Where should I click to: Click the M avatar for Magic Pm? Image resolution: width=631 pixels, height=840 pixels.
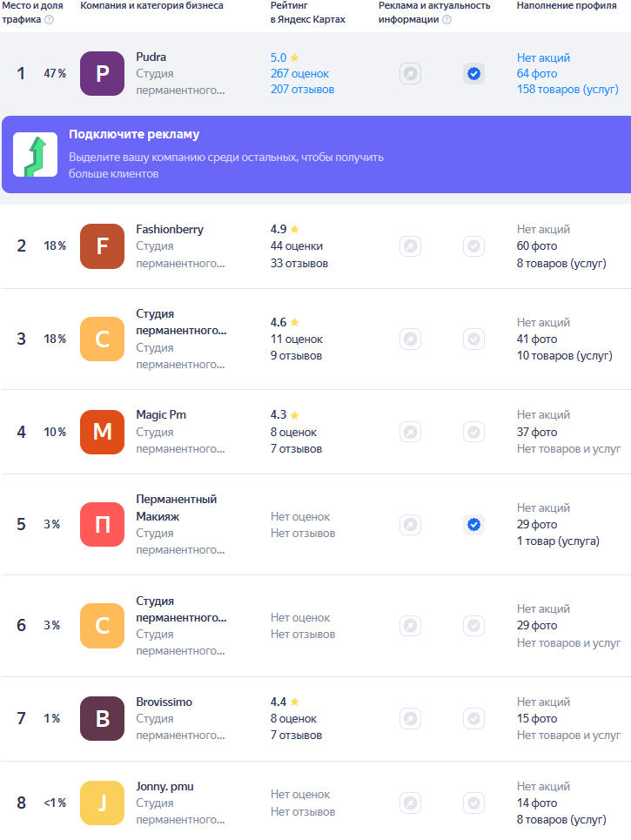click(103, 432)
